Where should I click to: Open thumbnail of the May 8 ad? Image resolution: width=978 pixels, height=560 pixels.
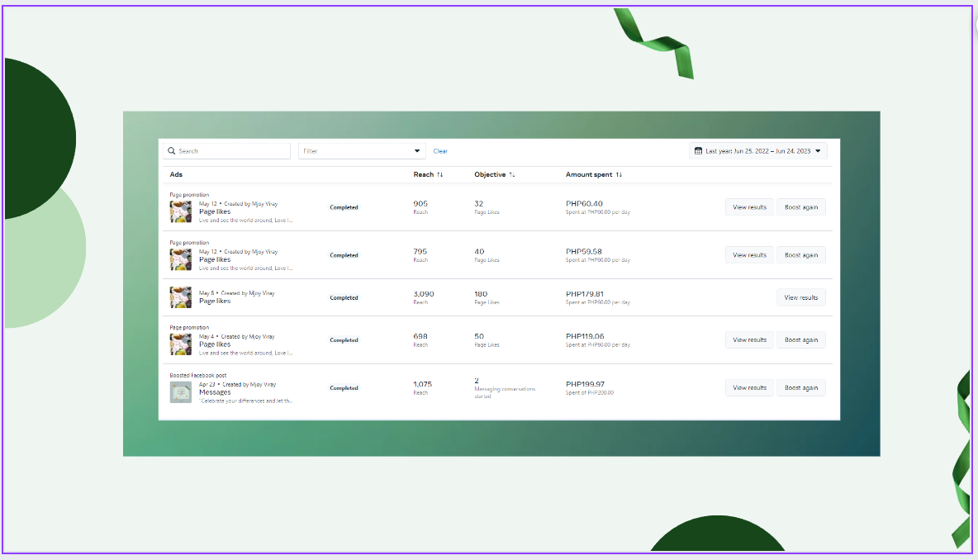(181, 297)
